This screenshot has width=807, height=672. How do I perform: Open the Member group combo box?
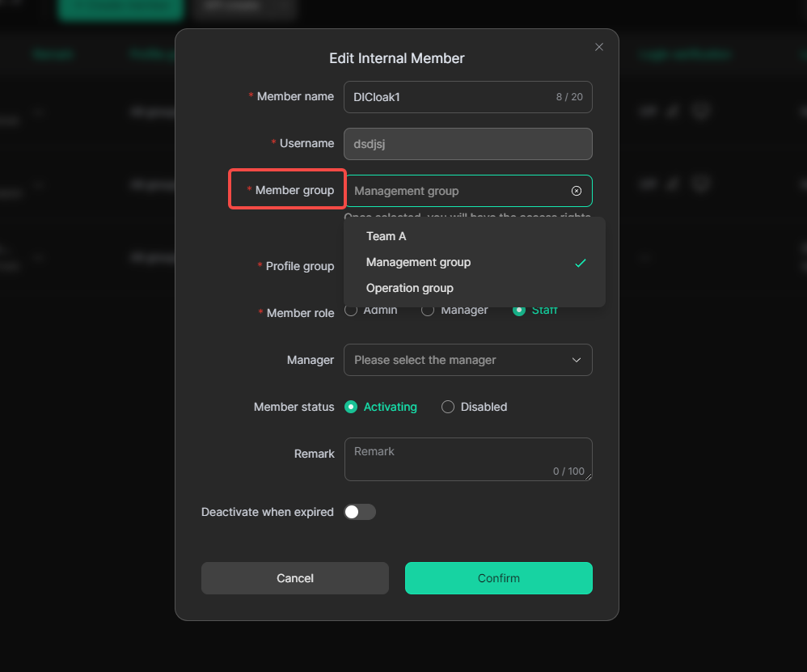457,191
